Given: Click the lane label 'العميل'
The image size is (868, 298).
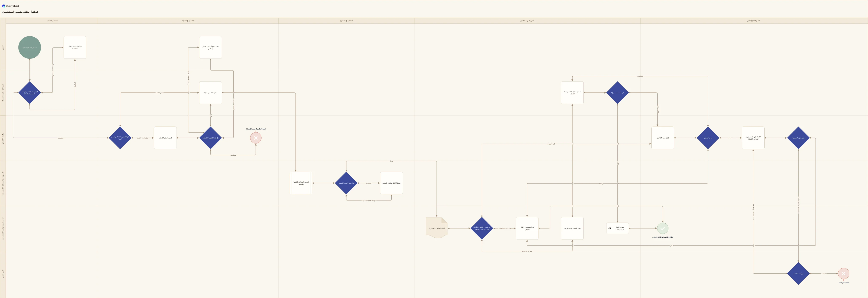Looking at the screenshot, I should pyautogui.click(x=3, y=47).
